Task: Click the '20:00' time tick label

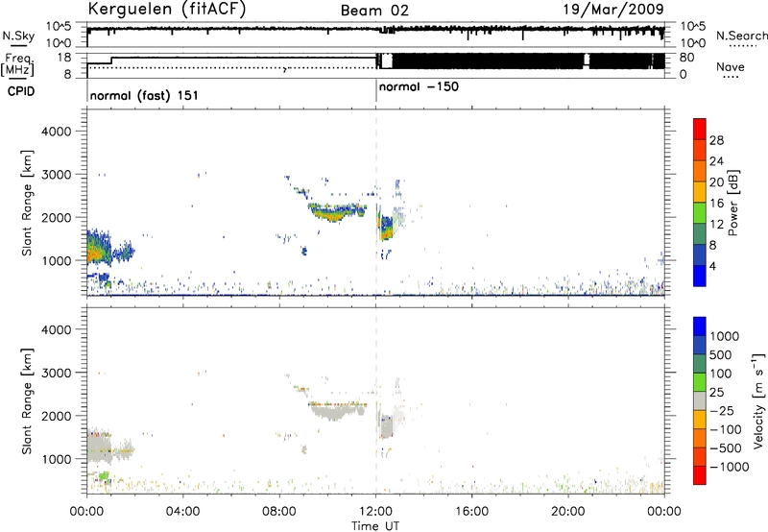Action: [568, 512]
